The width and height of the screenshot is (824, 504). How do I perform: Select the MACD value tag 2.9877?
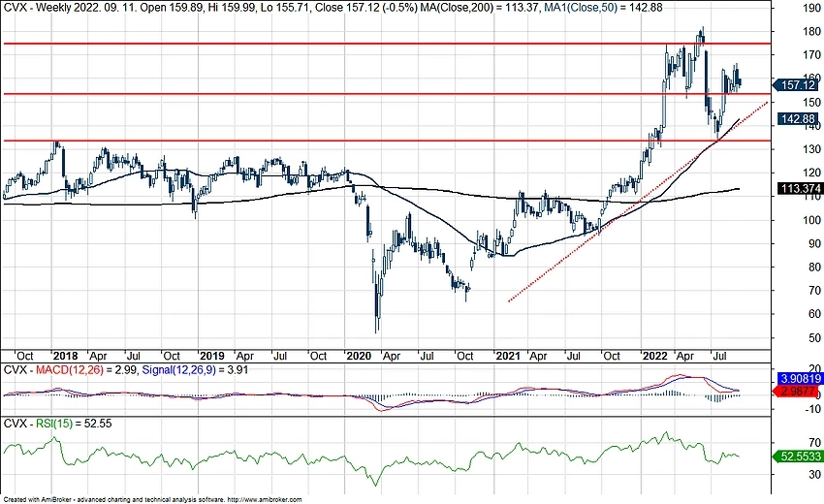coord(796,391)
